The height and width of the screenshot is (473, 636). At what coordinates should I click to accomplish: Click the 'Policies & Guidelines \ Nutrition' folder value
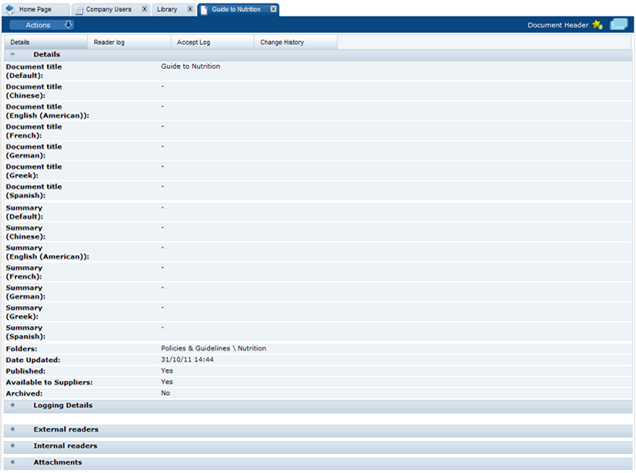[213, 348]
